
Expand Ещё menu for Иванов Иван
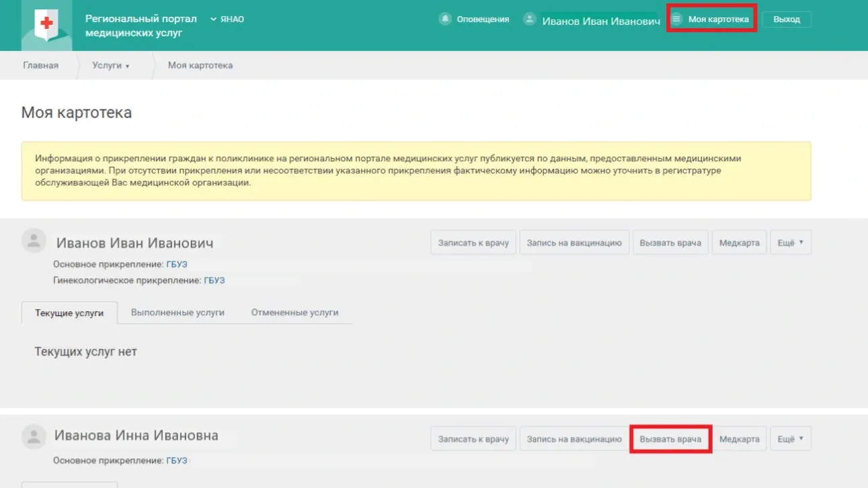click(790, 243)
